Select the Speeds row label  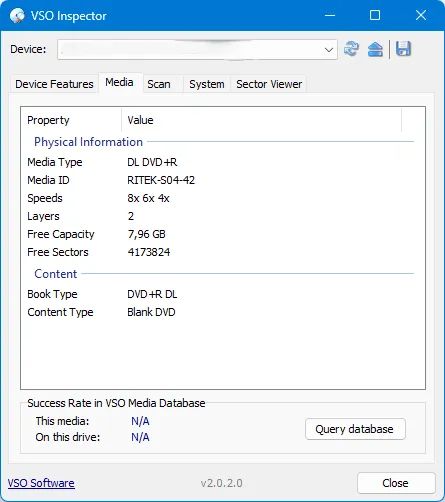click(45, 198)
